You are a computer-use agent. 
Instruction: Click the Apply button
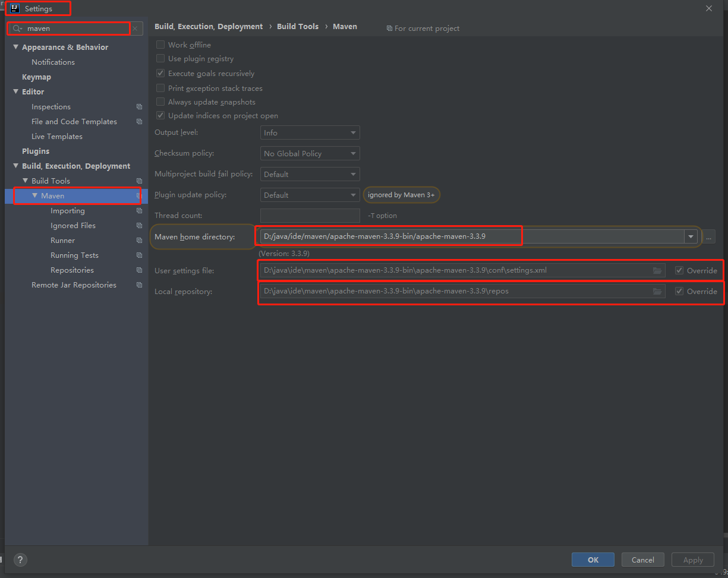click(x=693, y=560)
